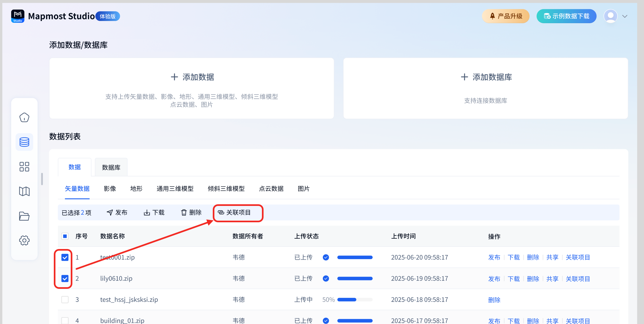
Task: Open the four-squares grid sidebar icon
Action: point(24,167)
